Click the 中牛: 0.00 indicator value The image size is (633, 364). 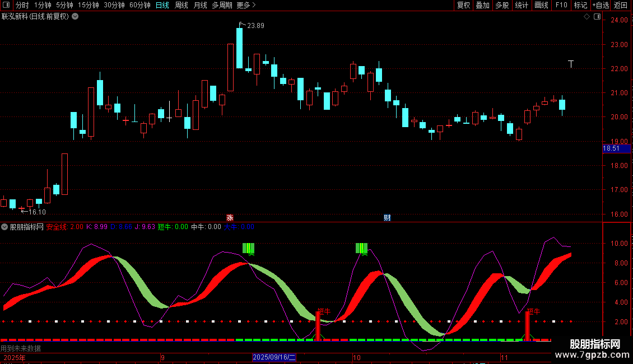(x=206, y=227)
